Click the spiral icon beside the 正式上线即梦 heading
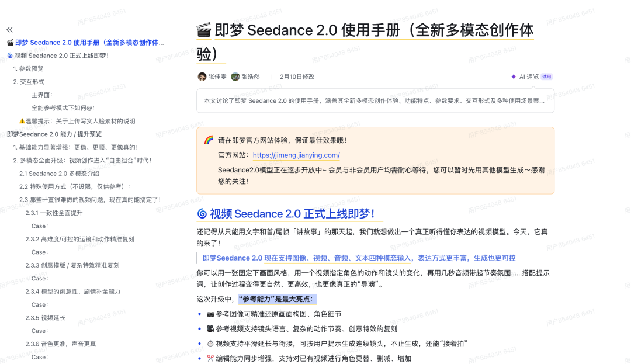The width and height of the screenshot is (631, 364). pos(202,213)
